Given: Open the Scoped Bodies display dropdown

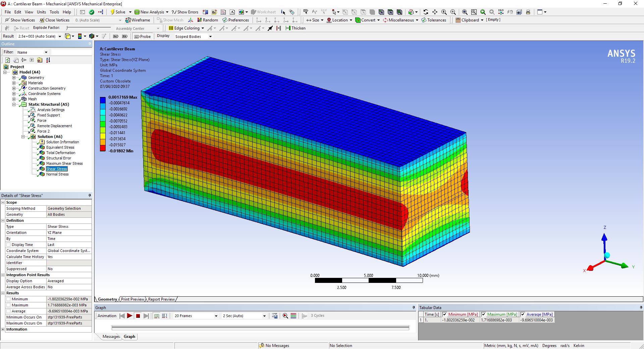Looking at the screenshot, I should pos(210,37).
